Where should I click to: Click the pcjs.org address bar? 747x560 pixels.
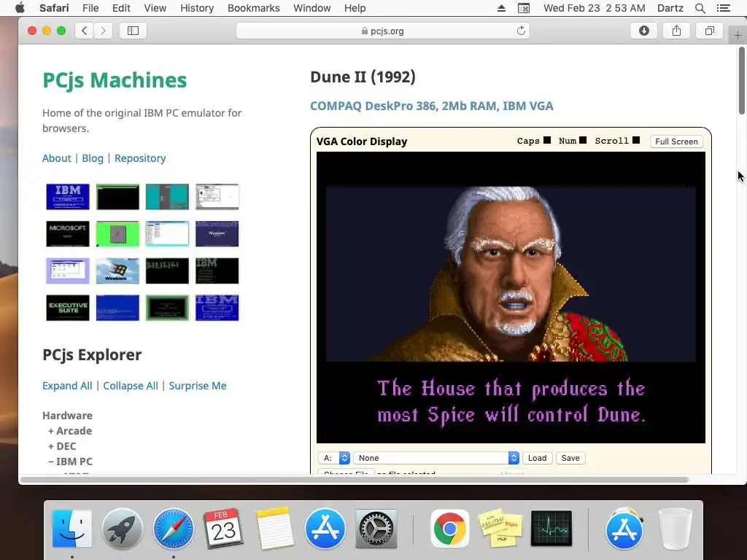tap(382, 31)
